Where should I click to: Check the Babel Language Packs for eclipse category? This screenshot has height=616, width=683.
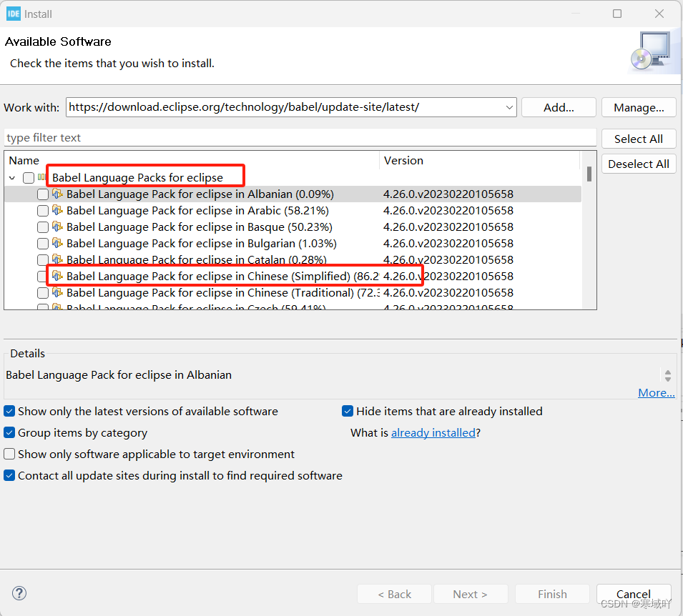click(x=29, y=178)
